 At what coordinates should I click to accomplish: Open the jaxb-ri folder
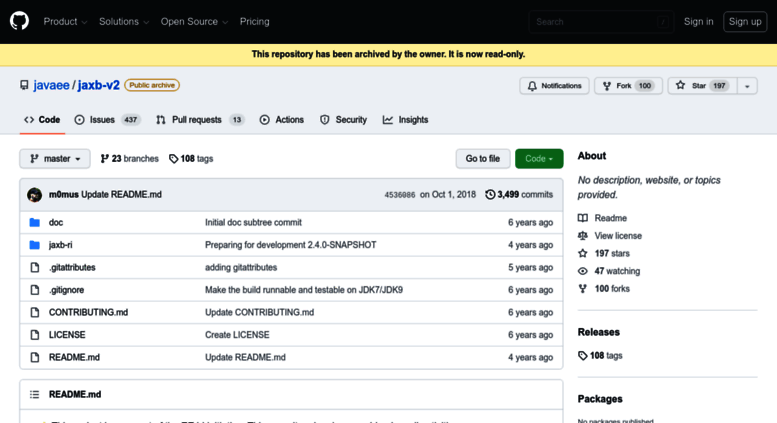[x=60, y=245]
